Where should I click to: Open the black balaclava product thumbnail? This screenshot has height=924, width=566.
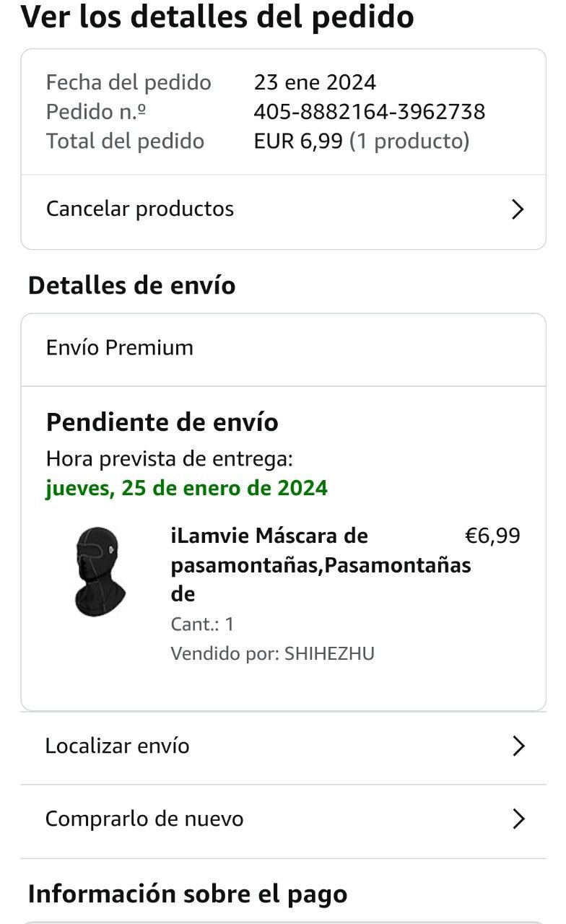click(x=99, y=571)
